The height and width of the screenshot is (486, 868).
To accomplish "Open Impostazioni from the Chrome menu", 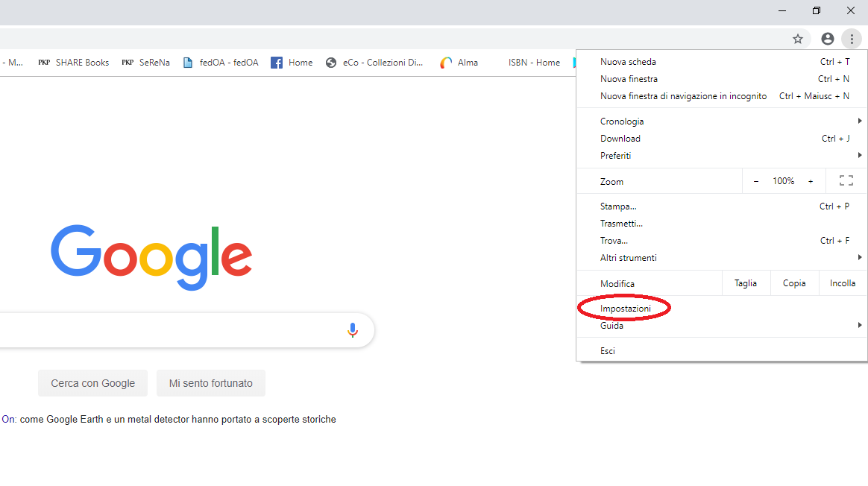I will coord(722,309).
